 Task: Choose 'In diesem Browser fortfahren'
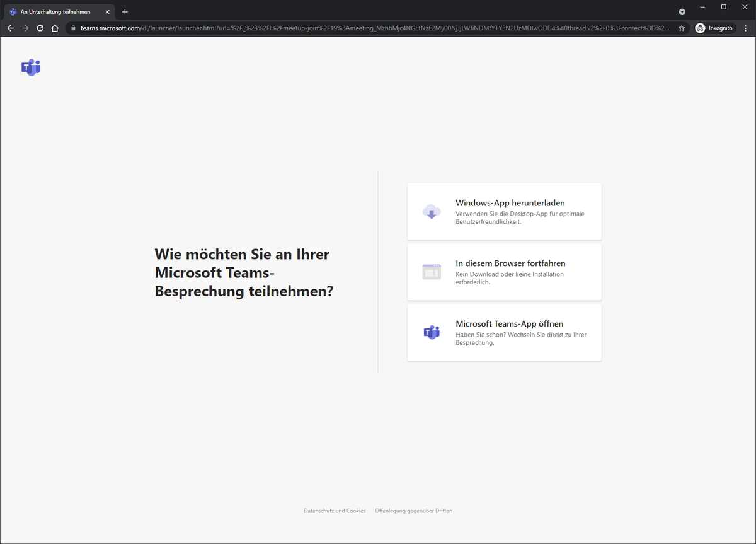coord(505,272)
